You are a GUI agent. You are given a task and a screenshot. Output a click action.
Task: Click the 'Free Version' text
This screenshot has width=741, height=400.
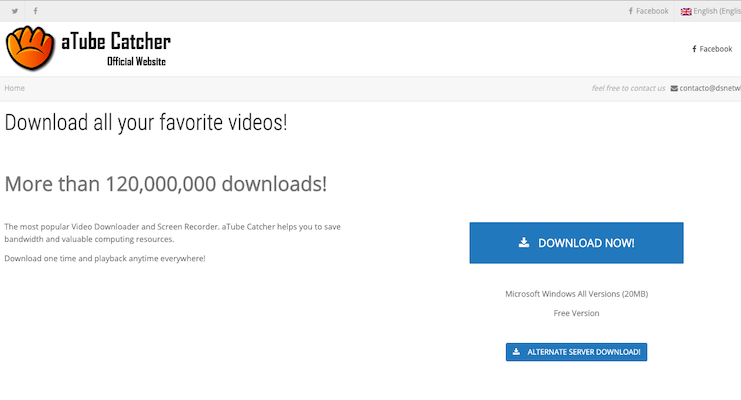576,313
